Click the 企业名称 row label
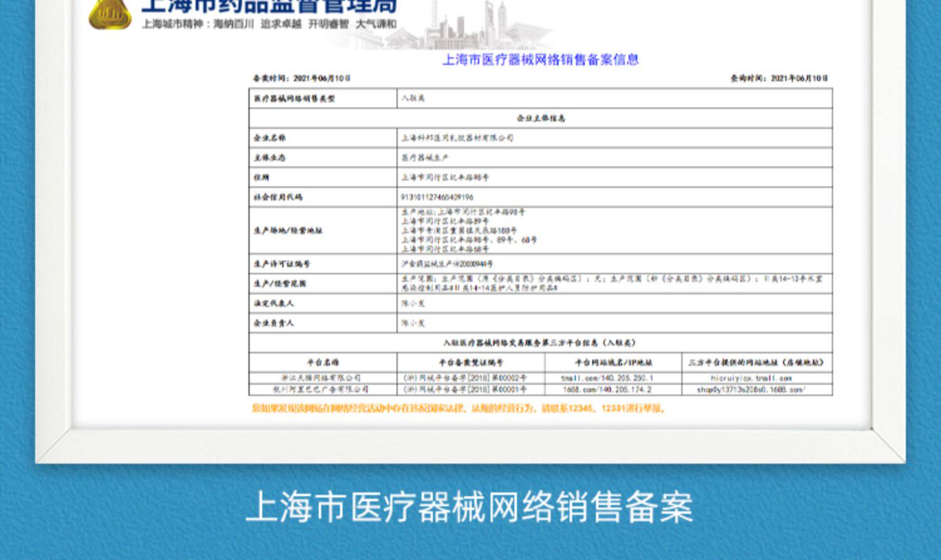Screen dimensions: 941x560 (x=270, y=138)
